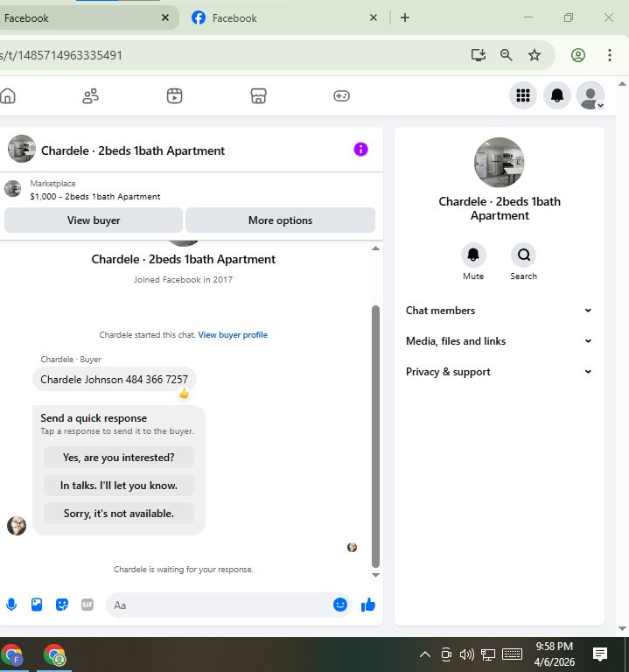The image size is (629, 672).
Task: Open the Chrome three-dot menu
Action: 610,55
